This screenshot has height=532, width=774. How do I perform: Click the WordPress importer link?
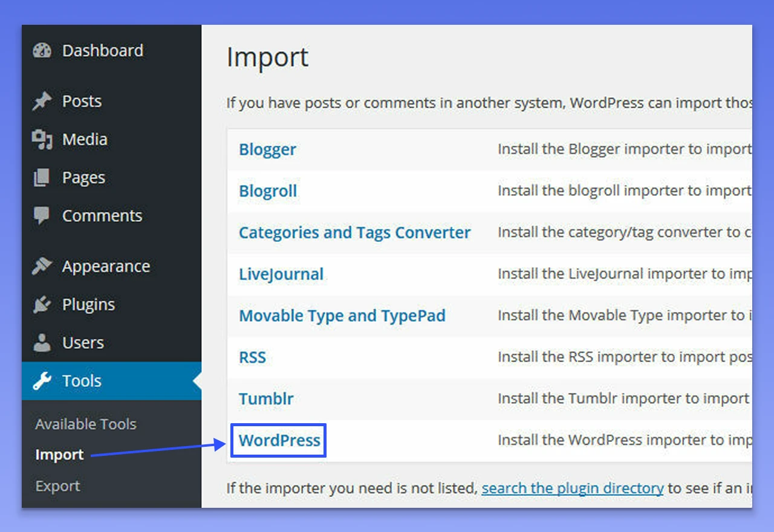point(279,440)
